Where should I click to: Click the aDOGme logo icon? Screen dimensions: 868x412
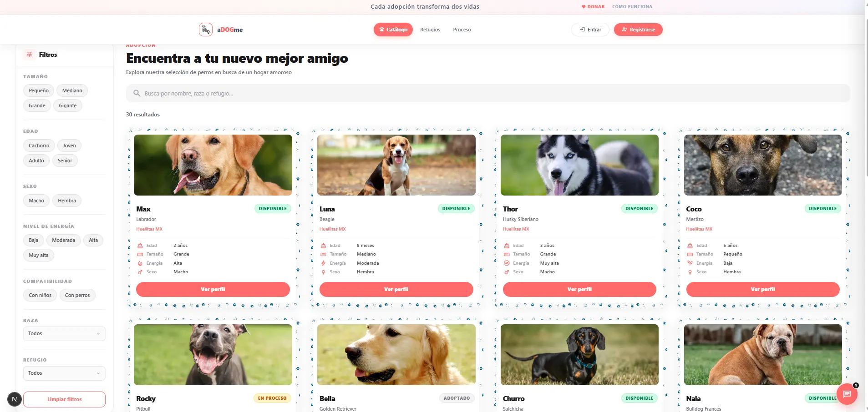click(x=206, y=30)
